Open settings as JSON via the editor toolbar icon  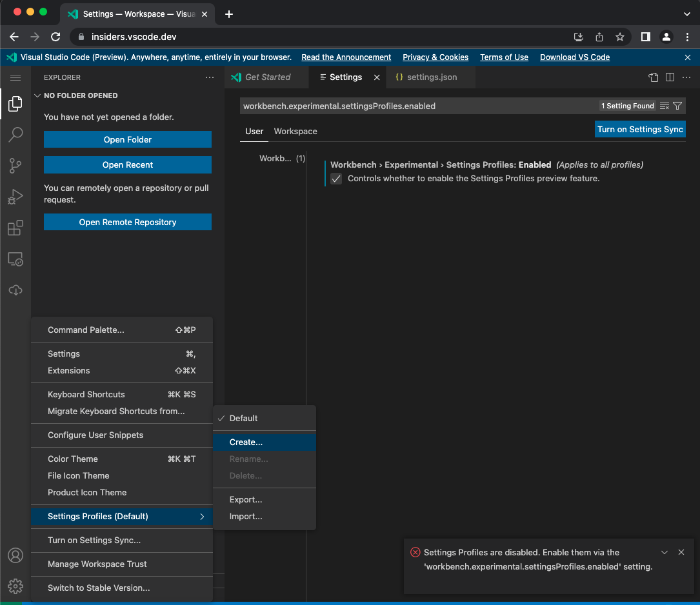(653, 77)
